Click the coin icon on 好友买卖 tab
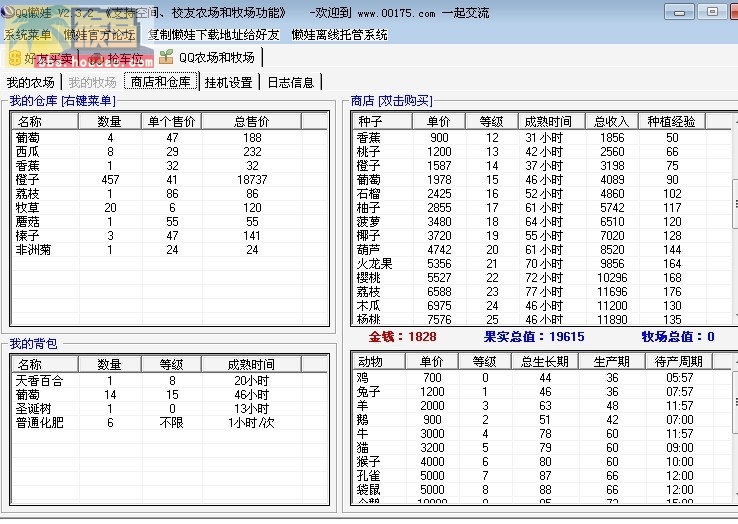This screenshot has width=738, height=524. 15,58
